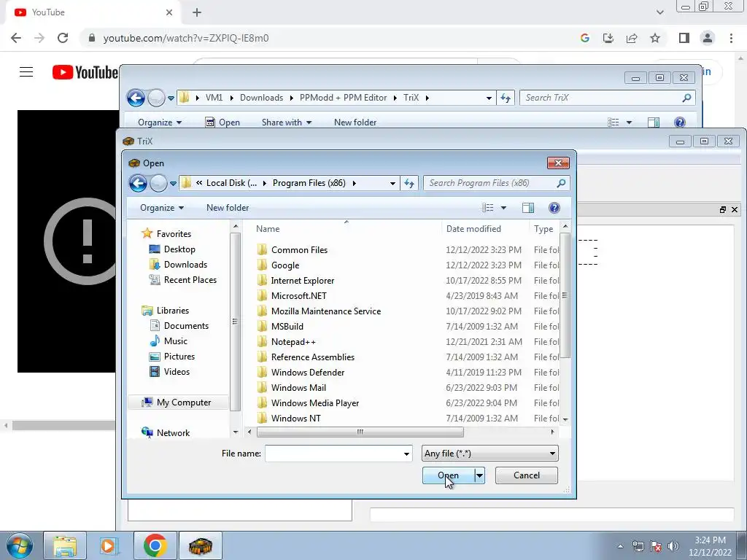Expand the File name combo box dropdown
The width and height of the screenshot is (747, 560).
point(406,454)
